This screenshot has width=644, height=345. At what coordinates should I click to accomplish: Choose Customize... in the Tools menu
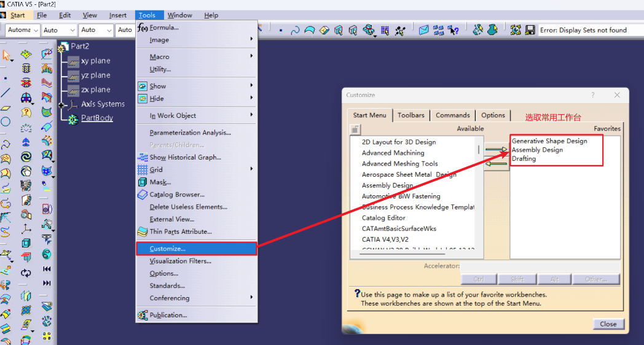point(197,249)
